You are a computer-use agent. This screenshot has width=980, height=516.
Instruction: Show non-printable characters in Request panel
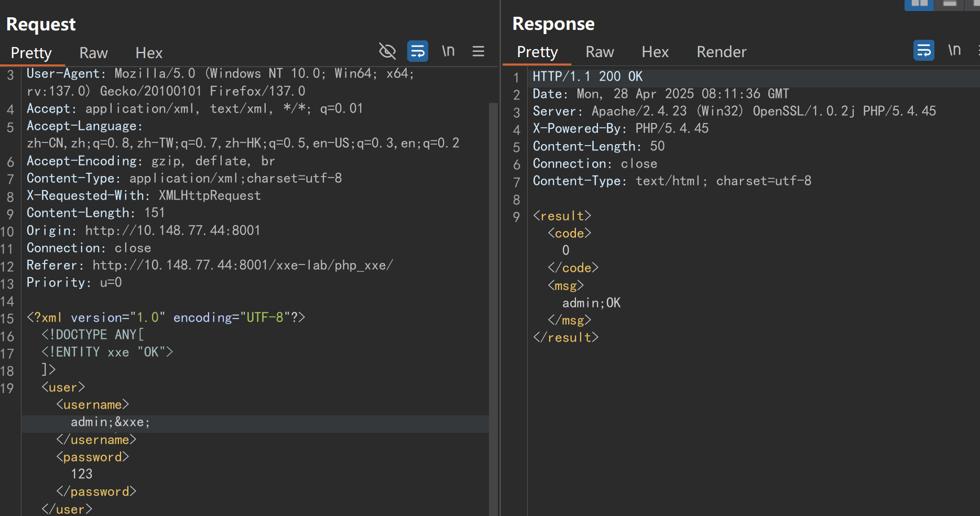pos(448,51)
